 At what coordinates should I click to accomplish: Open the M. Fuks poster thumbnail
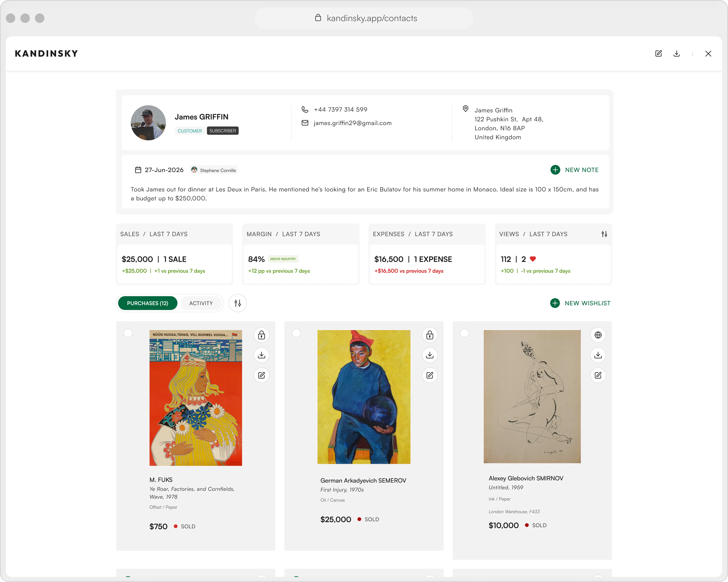tap(196, 398)
